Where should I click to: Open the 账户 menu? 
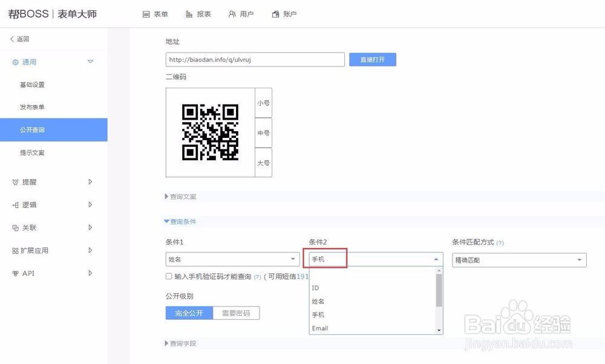[x=284, y=15]
